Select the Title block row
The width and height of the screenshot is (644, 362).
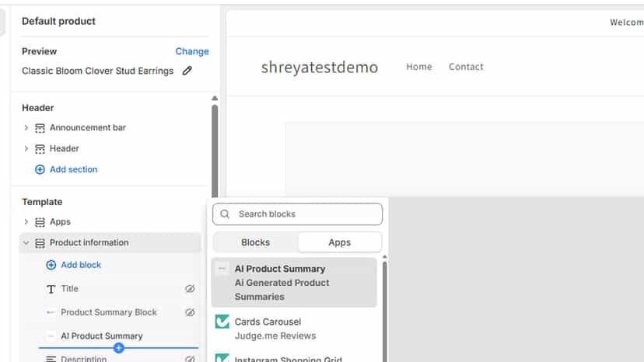tap(119, 289)
